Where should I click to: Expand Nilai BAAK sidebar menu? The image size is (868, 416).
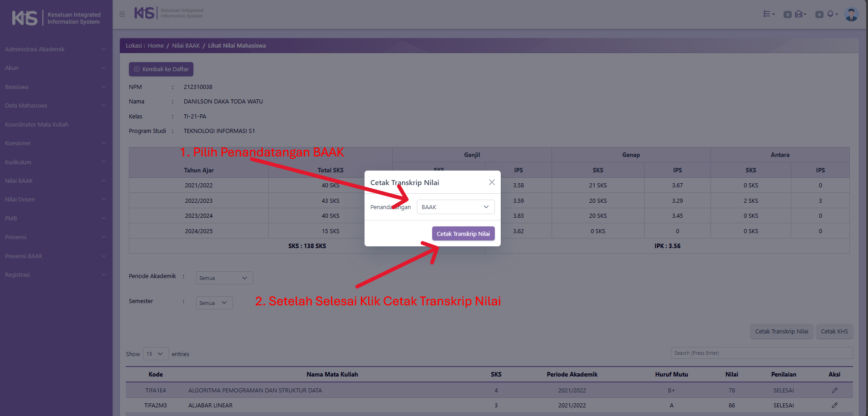[55, 181]
